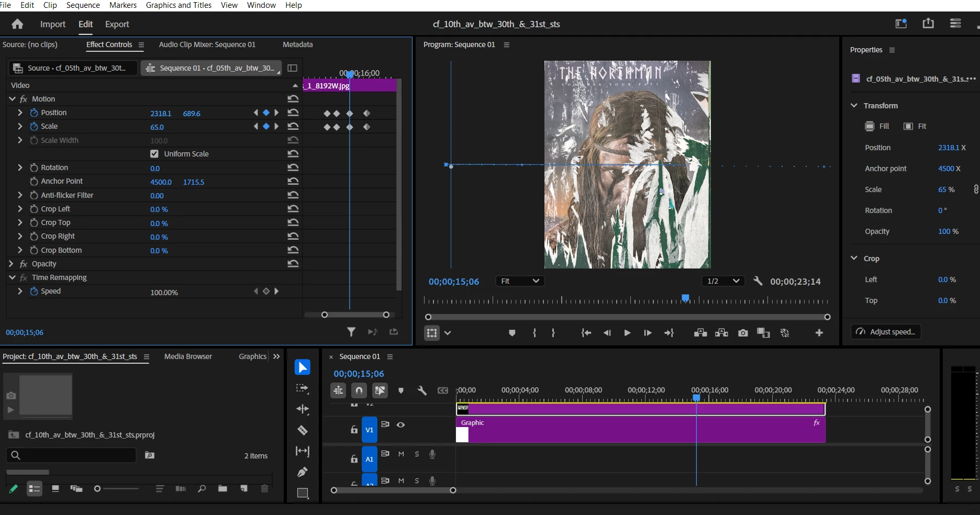The height and width of the screenshot is (515, 980).
Task: Click the Fit button in Transform
Action: (915, 126)
